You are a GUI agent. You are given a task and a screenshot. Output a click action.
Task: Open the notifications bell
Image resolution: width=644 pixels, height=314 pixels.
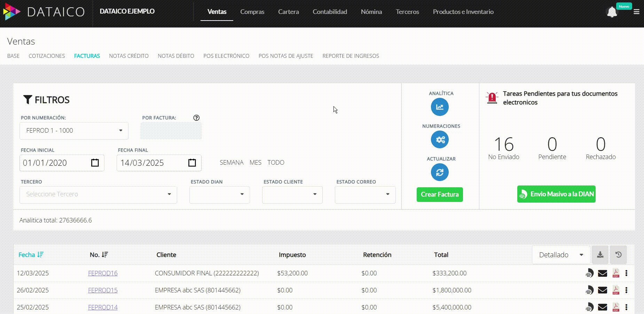coord(612,12)
